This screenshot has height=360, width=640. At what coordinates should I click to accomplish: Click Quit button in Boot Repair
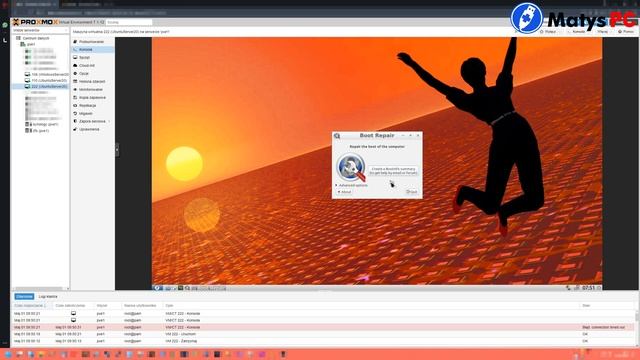click(x=412, y=192)
